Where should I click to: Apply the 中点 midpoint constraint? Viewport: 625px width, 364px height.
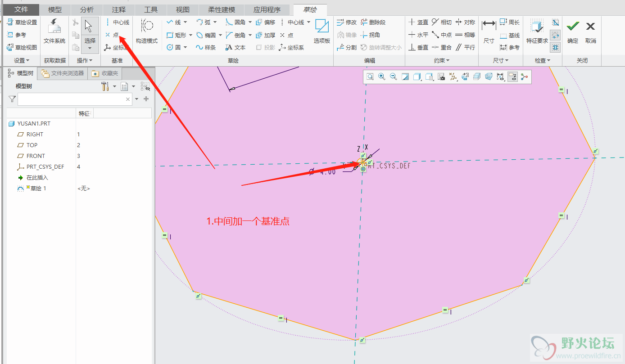(x=442, y=35)
